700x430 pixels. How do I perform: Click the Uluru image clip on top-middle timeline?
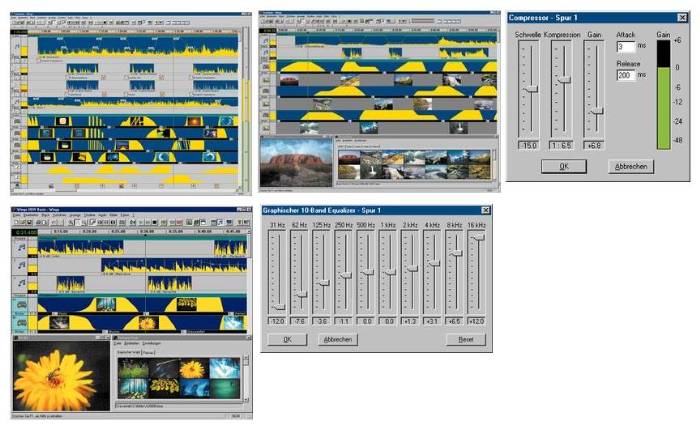289,80
